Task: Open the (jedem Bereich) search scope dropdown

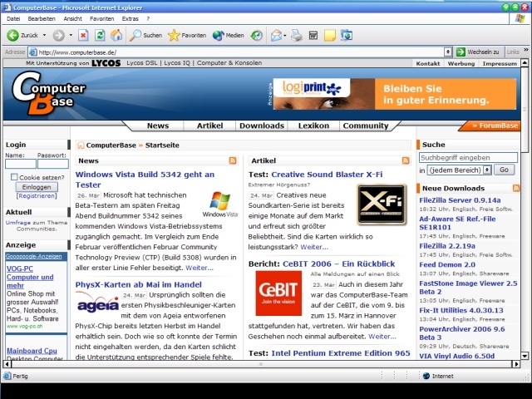Action: tap(460, 170)
